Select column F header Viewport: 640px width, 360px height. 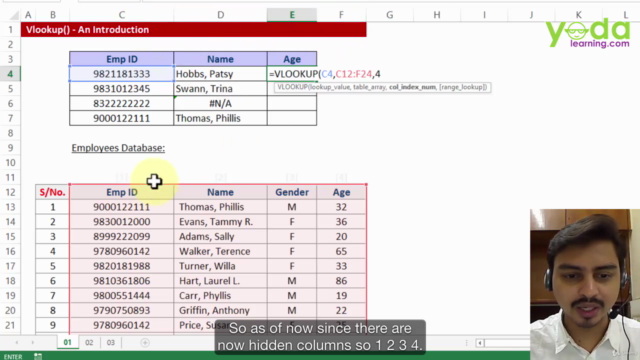341,15
